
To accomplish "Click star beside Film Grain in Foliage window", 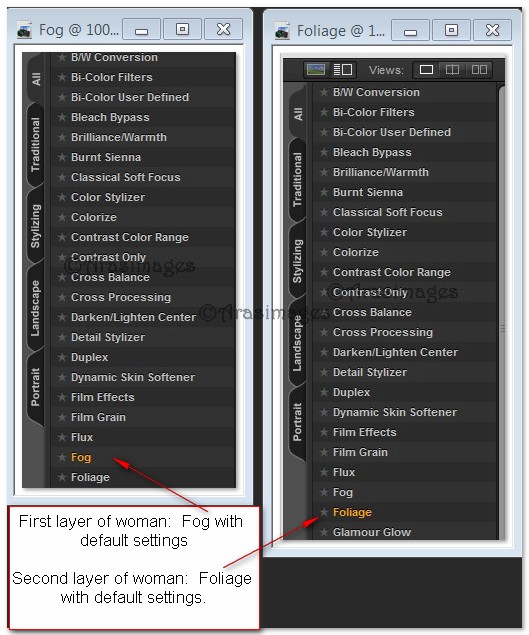I will [x=324, y=452].
